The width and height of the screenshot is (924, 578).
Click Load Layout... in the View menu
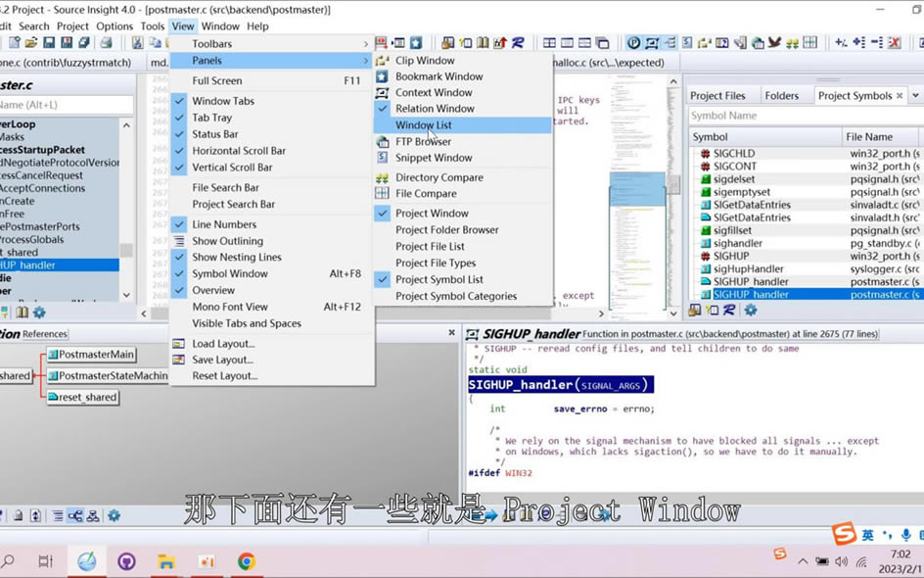point(272,343)
